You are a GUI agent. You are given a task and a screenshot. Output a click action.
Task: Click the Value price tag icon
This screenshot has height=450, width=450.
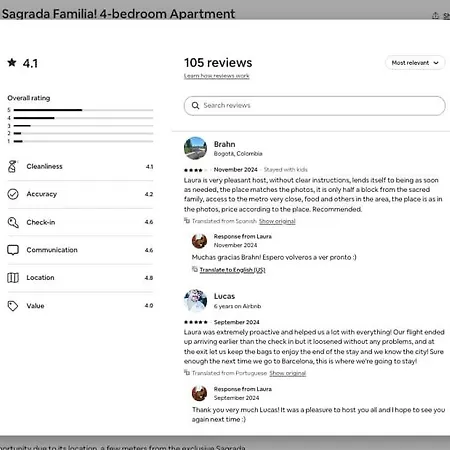pos(13,306)
